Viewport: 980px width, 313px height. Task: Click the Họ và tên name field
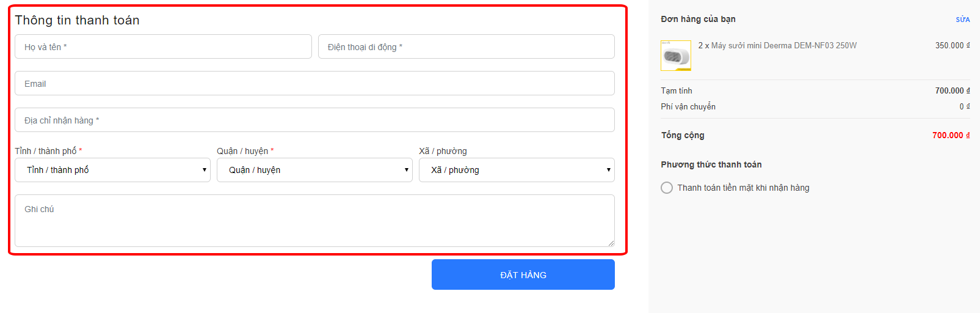pyautogui.click(x=163, y=46)
